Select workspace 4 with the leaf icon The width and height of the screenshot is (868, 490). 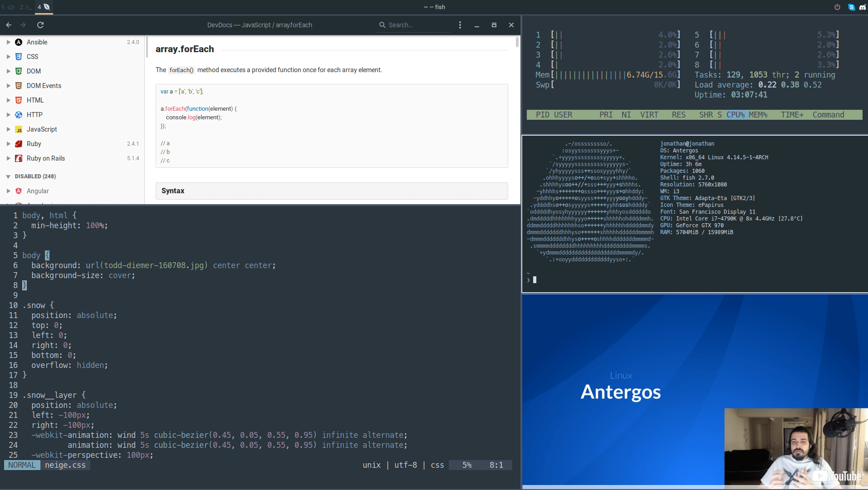[44, 7]
